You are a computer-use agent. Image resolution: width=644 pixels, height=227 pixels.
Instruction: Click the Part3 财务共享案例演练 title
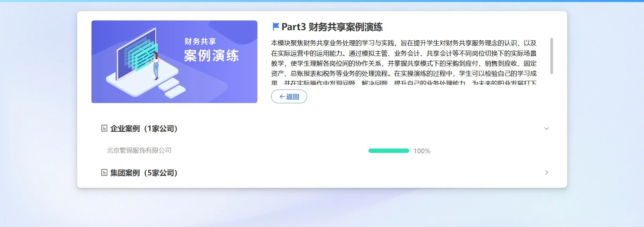(332, 27)
